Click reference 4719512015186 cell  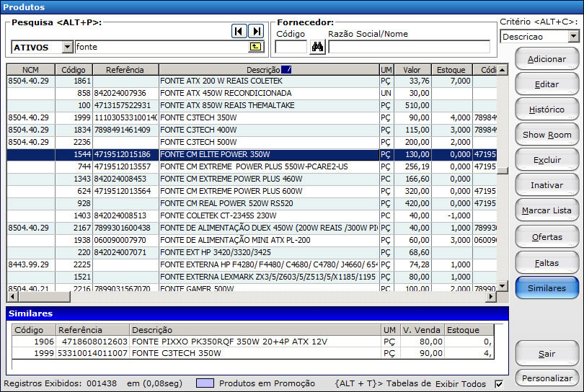click(x=125, y=154)
